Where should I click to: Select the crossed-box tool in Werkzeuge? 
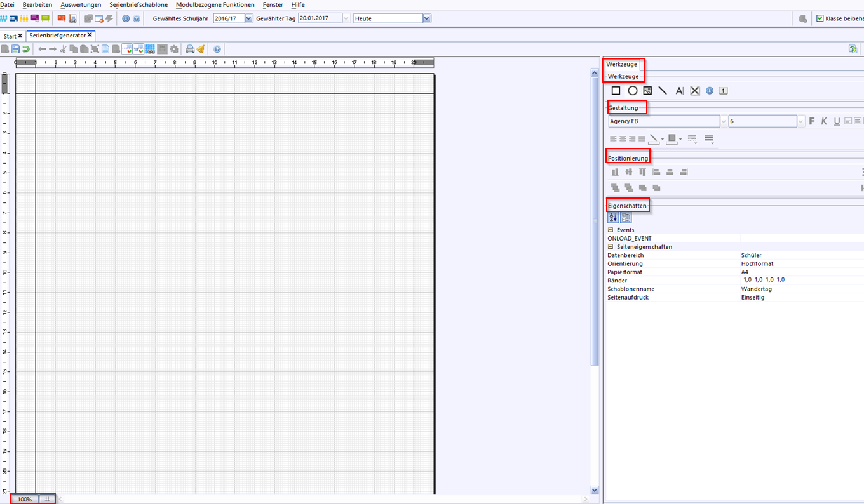tap(695, 91)
